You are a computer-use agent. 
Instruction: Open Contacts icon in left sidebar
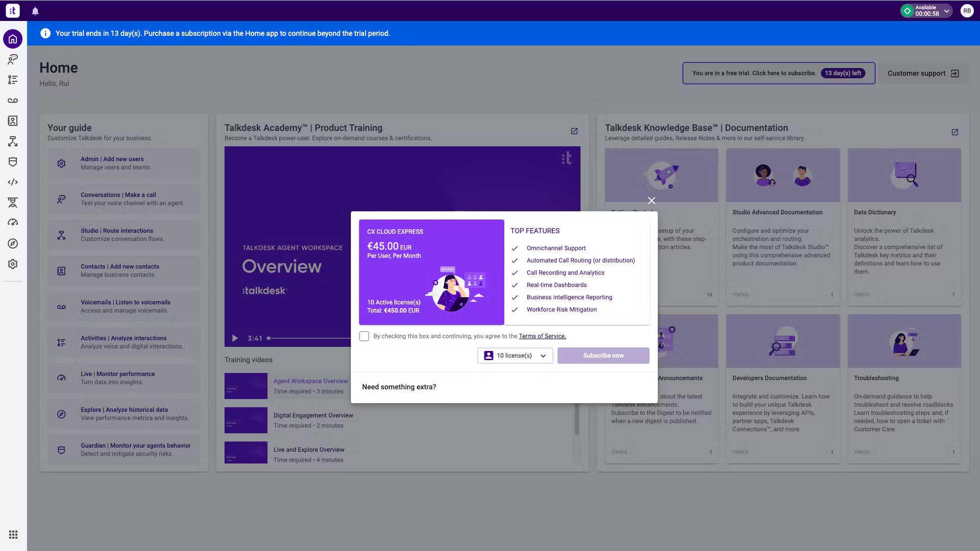tap(13, 121)
